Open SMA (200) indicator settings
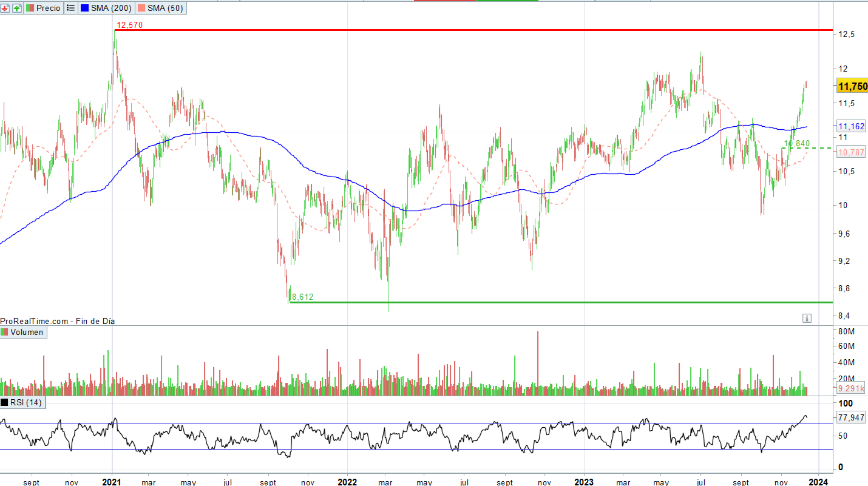 tap(110, 8)
